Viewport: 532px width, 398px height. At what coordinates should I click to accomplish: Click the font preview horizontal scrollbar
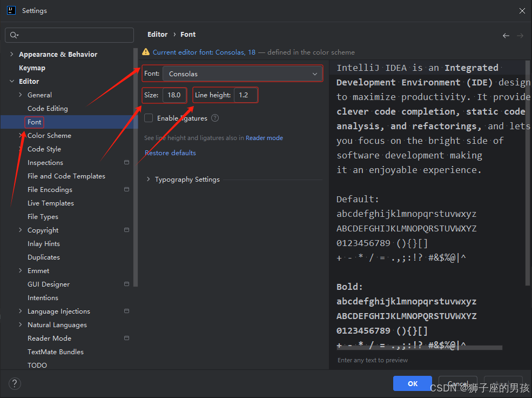(419, 347)
